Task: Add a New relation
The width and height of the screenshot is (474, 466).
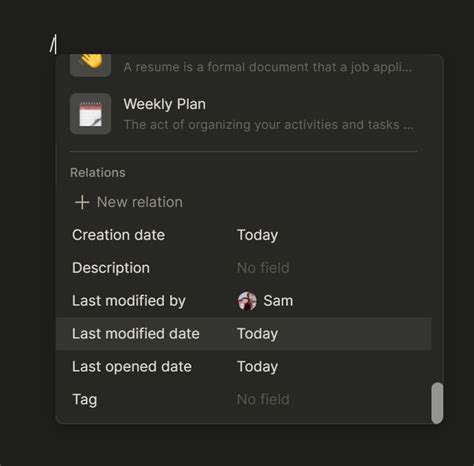Action: pyautogui.click(x=129, y=202)
